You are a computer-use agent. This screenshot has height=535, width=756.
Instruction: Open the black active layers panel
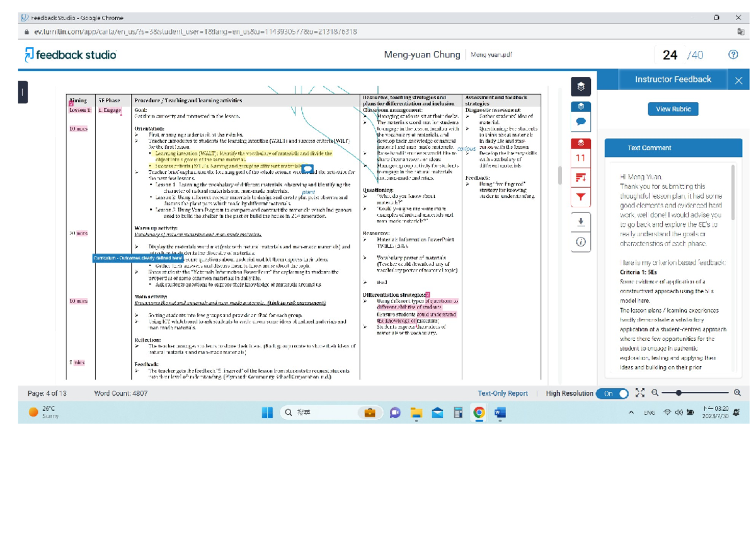point(580,86)
